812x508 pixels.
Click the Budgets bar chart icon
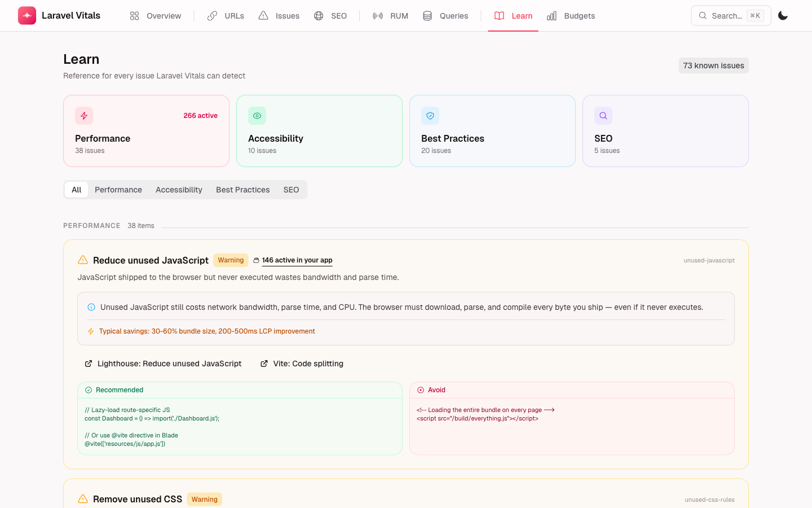(552, 16)
